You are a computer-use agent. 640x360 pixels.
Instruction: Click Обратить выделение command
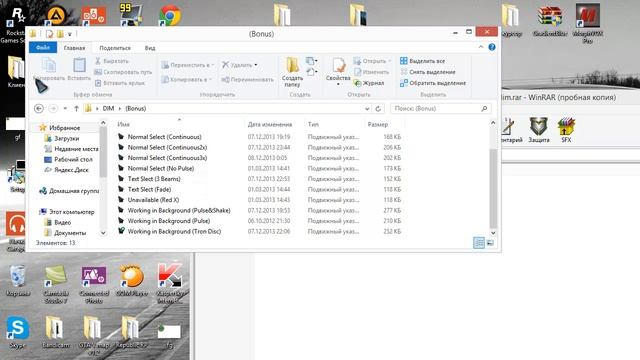[433, 83]
